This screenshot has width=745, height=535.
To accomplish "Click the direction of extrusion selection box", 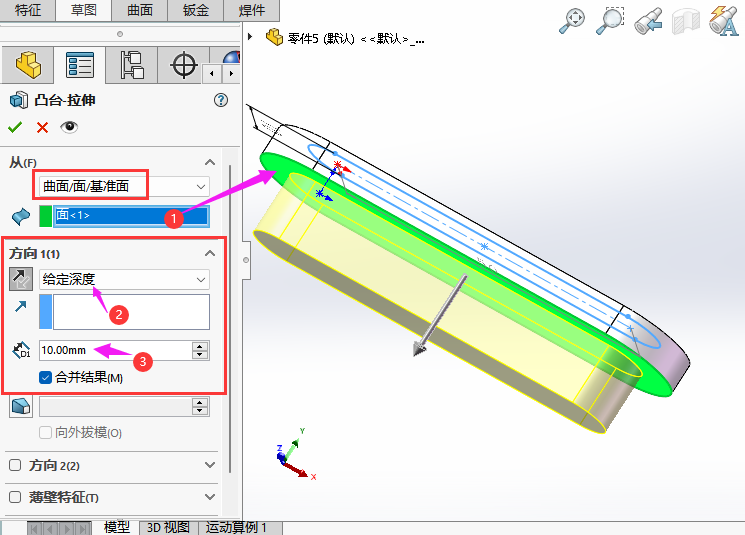I will [131, 312].
